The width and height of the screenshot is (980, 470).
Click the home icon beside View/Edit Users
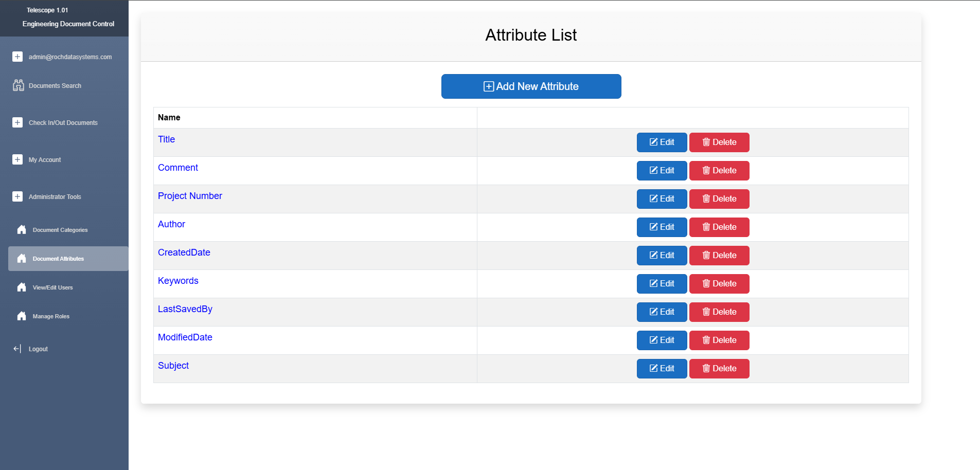pos(22,287)
